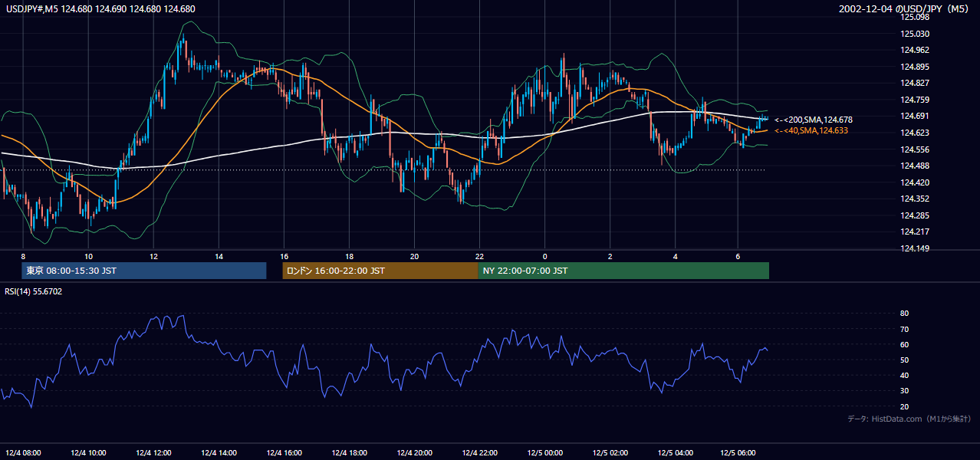
Task: Click RSI axis level 50
Action: [904, 360]
